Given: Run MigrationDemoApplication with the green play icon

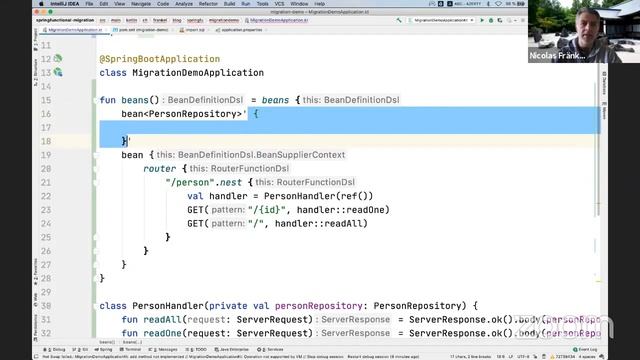Looking at the screenshot, I should (x=482, y=20).
